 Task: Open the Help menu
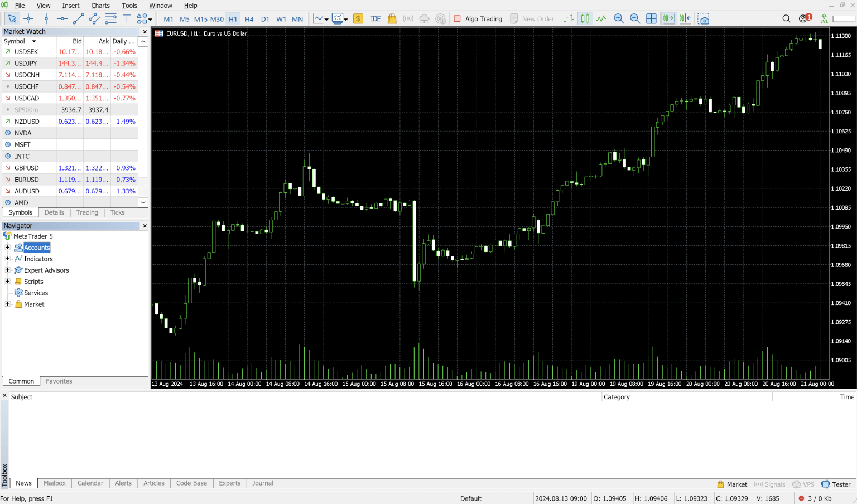point(191,6)
